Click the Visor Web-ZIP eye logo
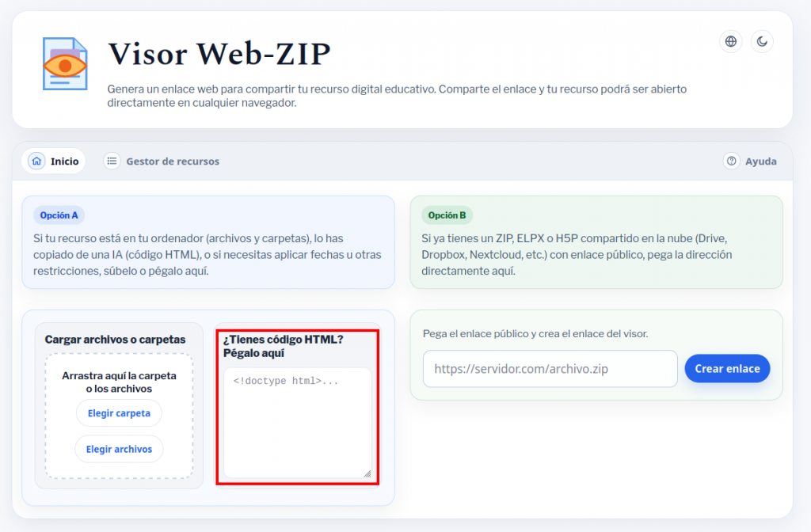 coord(65,63)
